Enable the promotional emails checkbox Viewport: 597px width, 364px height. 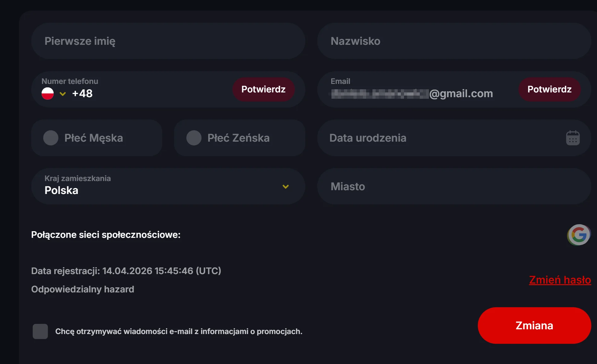tap(40, 331)
